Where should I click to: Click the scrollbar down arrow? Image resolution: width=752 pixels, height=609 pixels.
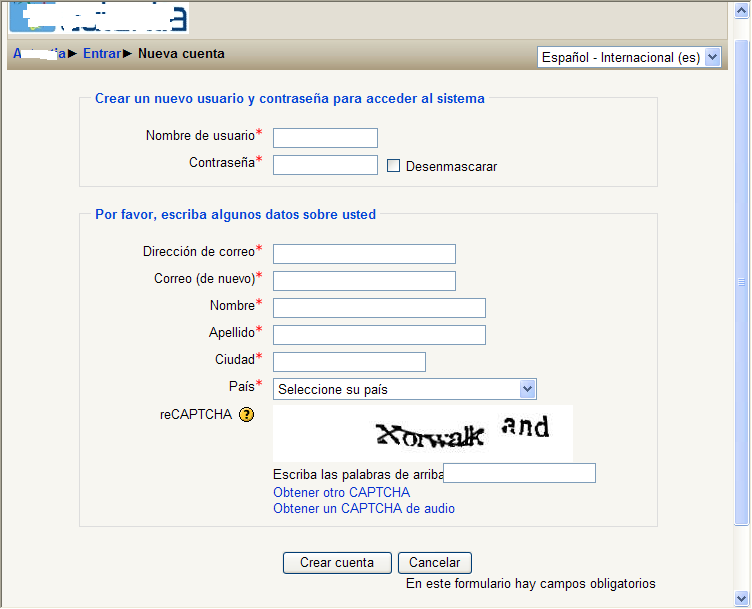[x=741, y=598]
